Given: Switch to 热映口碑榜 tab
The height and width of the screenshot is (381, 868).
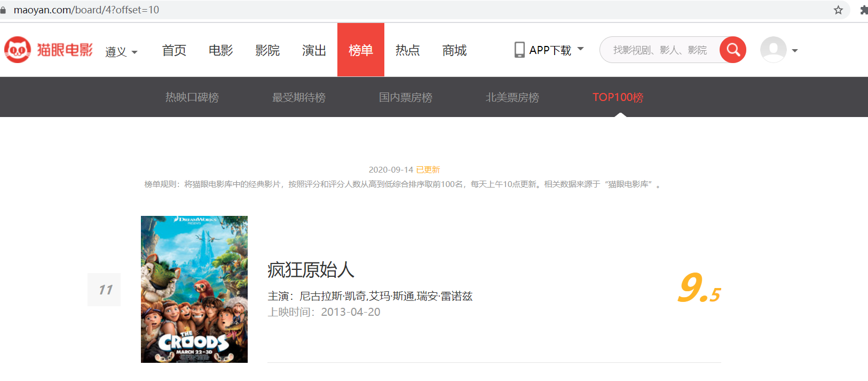Looking at the screenshot, I should [192, 97].
